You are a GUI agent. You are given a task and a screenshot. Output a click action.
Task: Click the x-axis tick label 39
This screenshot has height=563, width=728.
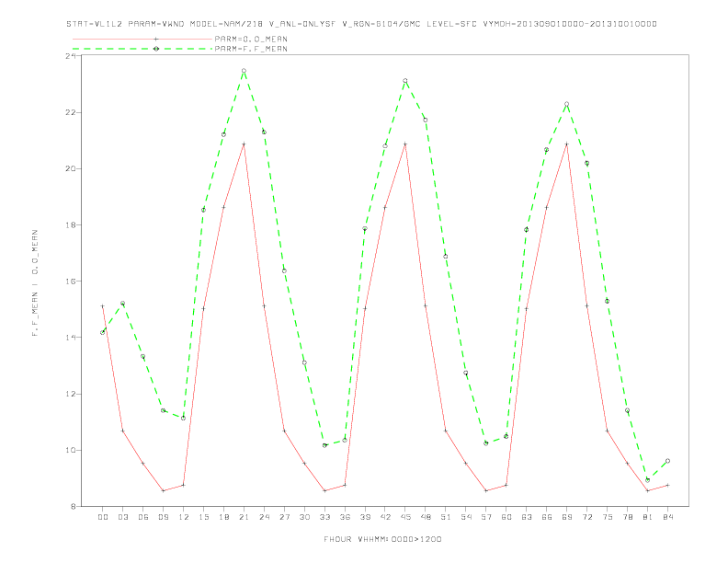(365, 517)
